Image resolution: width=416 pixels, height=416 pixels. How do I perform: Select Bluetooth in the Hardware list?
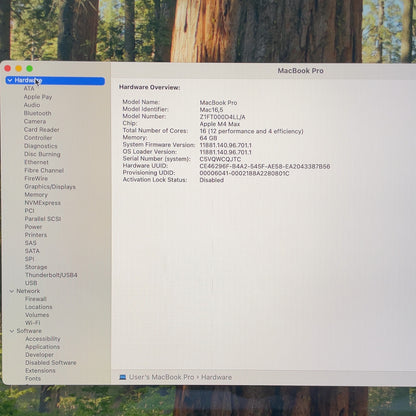click(38, 113)
